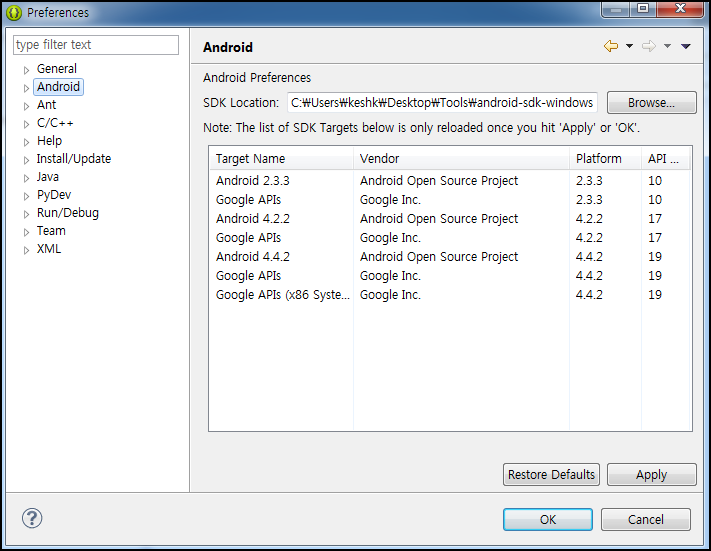Expand the PyDev tree node
The height and width of the screenshot is (551, 711).
pos(26,196)
